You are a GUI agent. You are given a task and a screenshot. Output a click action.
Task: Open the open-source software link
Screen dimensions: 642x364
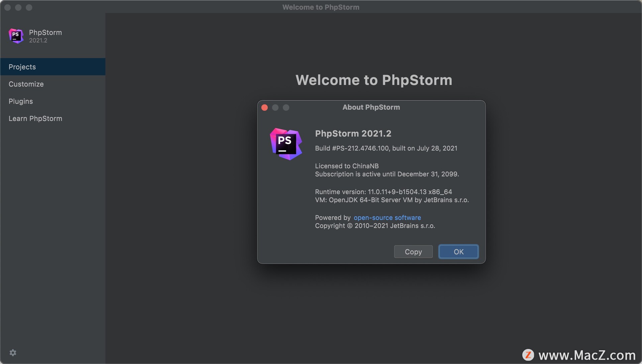[x=387, y=218]
